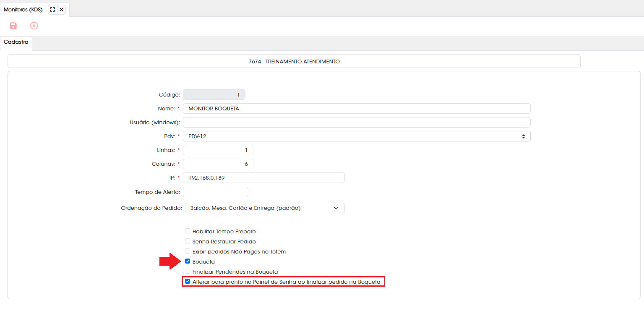Click the Tempo de Alerta label
This screenshot has width=644, height=311.
(x=158, y=192)
